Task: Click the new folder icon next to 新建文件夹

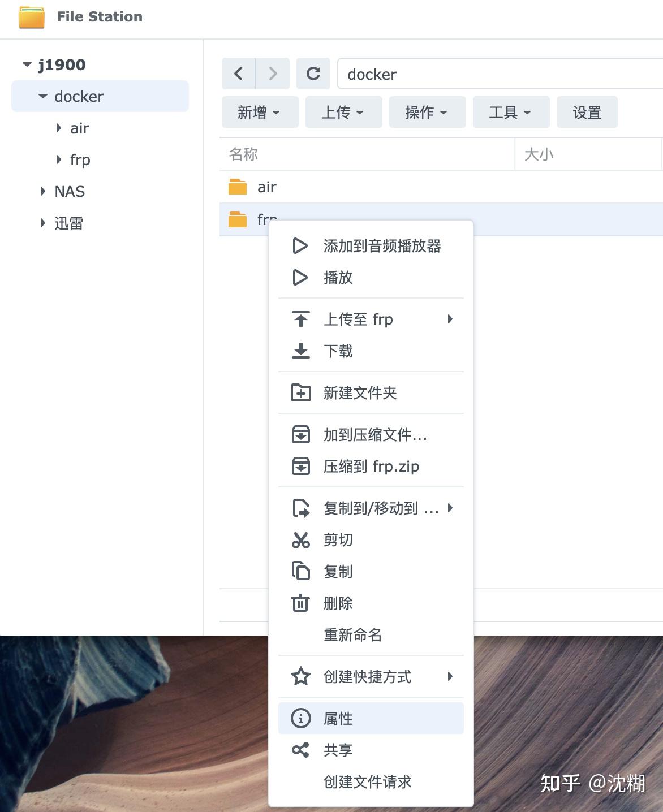Action: (x=300, y=392)
